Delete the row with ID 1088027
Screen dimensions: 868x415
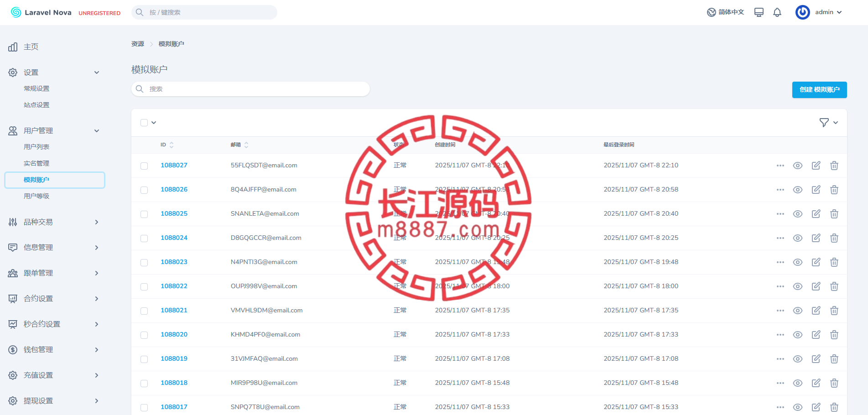coord(834,166)
